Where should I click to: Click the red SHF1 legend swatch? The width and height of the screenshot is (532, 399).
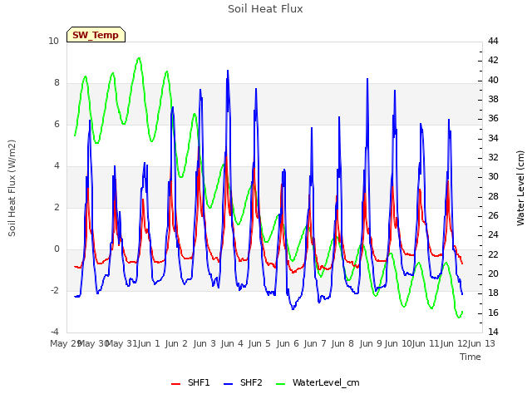(175, 384)
